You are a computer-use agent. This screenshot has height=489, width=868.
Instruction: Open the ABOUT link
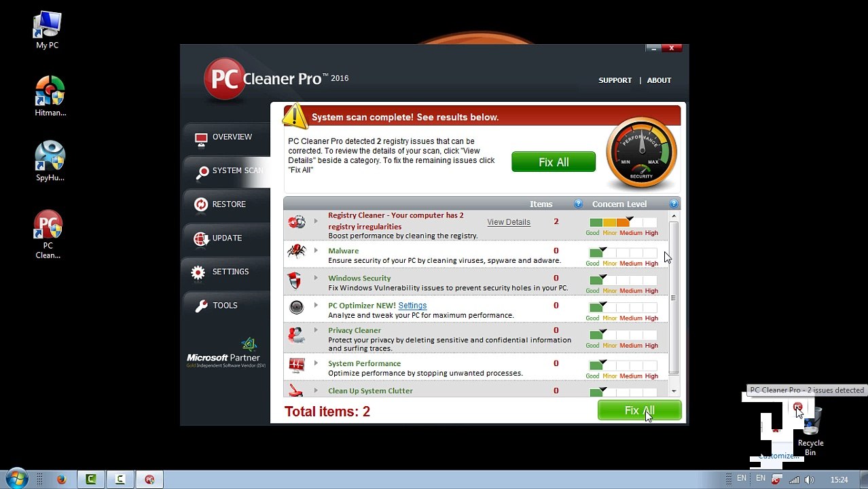pyautogui.click(x=659, y=80)
